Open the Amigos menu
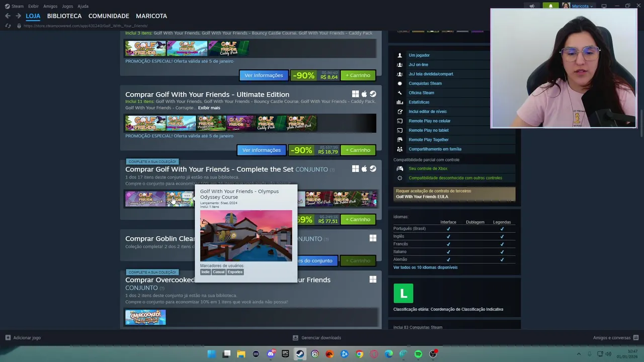Image resolution: width=644 pixels, height=362 pixels. tap(50, 6)
